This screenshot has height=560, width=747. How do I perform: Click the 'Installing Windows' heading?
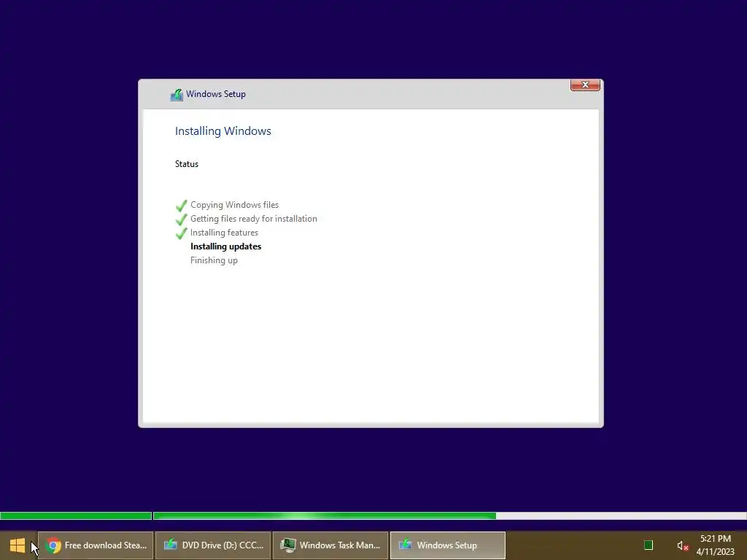(x=223, y=131)
